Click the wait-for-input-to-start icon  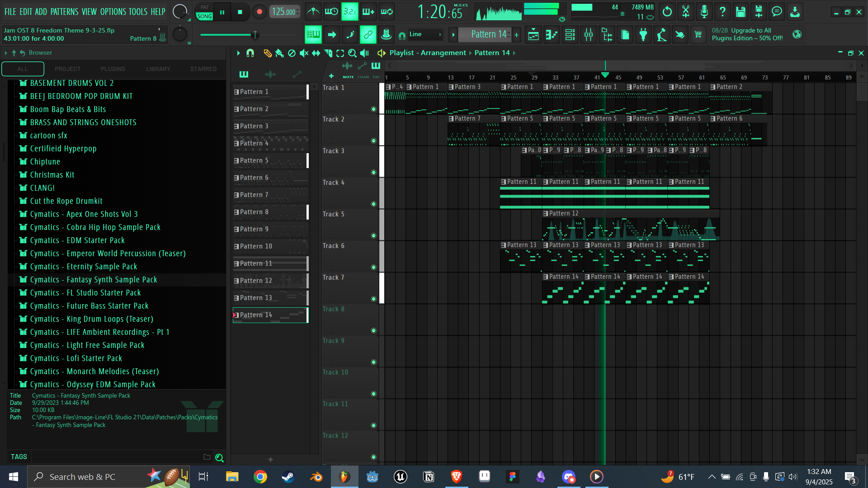tap(331, 12)
